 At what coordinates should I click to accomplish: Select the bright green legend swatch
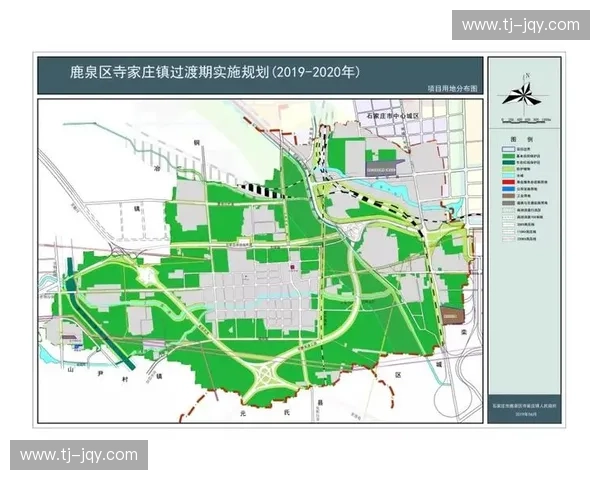click(x=508, y=156)
